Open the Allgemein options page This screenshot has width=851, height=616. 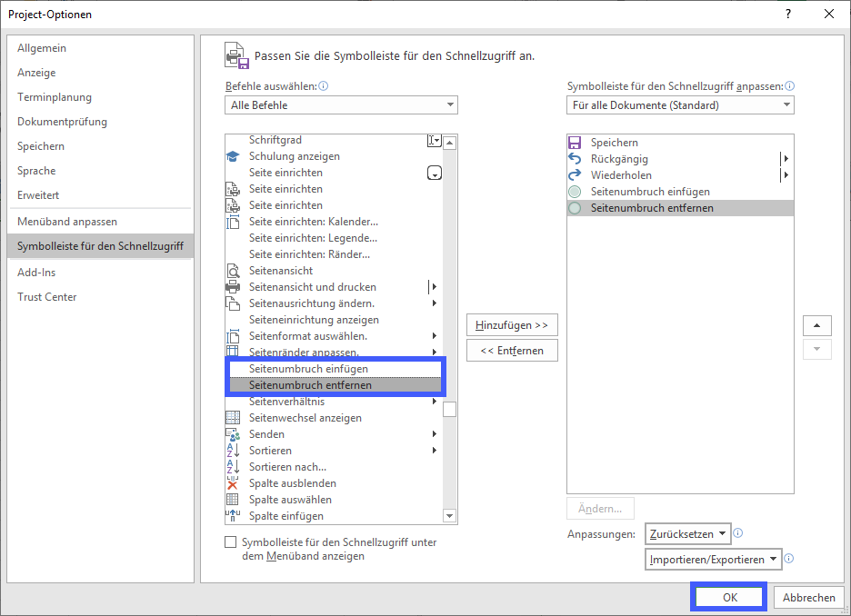pos(100,48)
